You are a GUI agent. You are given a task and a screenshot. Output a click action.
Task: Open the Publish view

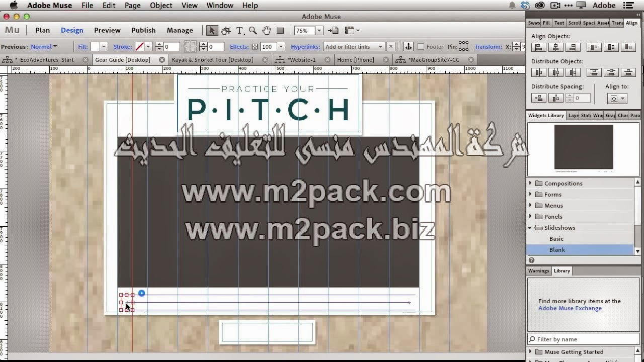[143, 31]
